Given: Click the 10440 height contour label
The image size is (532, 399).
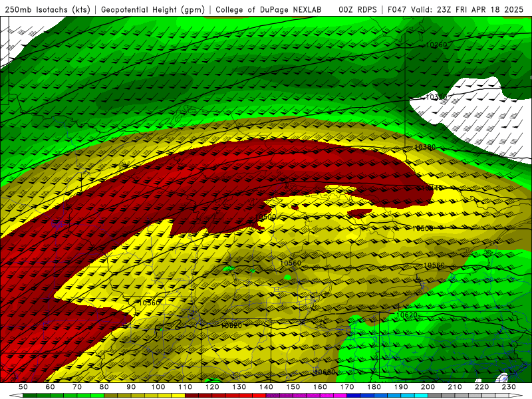Looking at the screenshot, I should coord(431,188).
